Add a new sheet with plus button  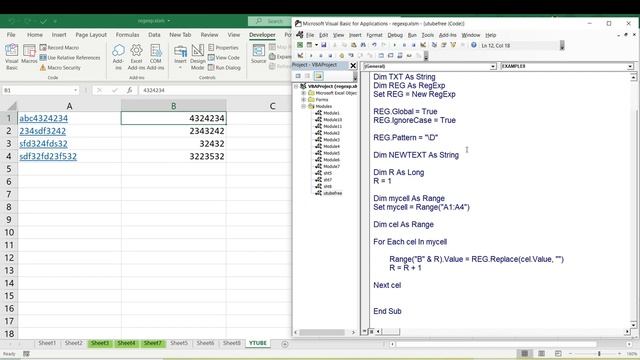click(x=285, y=344)
